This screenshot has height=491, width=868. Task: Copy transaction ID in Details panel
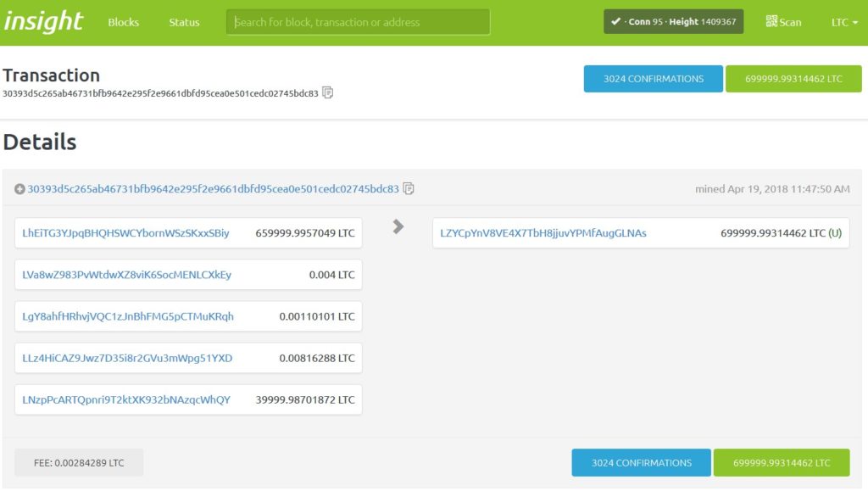pos(409,189)
